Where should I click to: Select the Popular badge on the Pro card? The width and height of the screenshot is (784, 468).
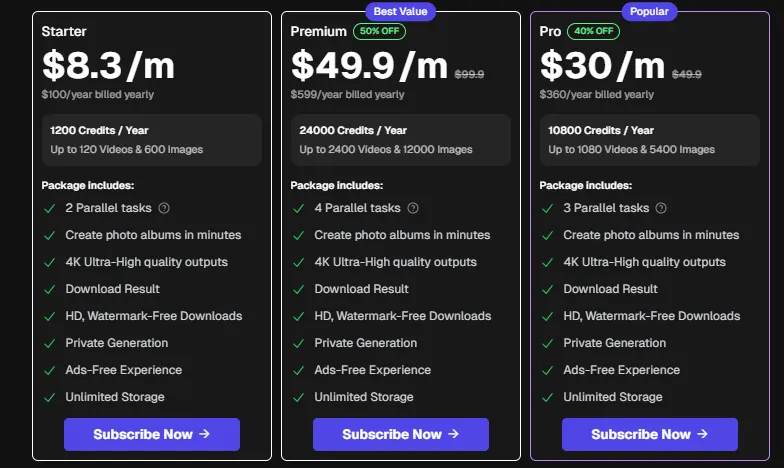[650, 12]
